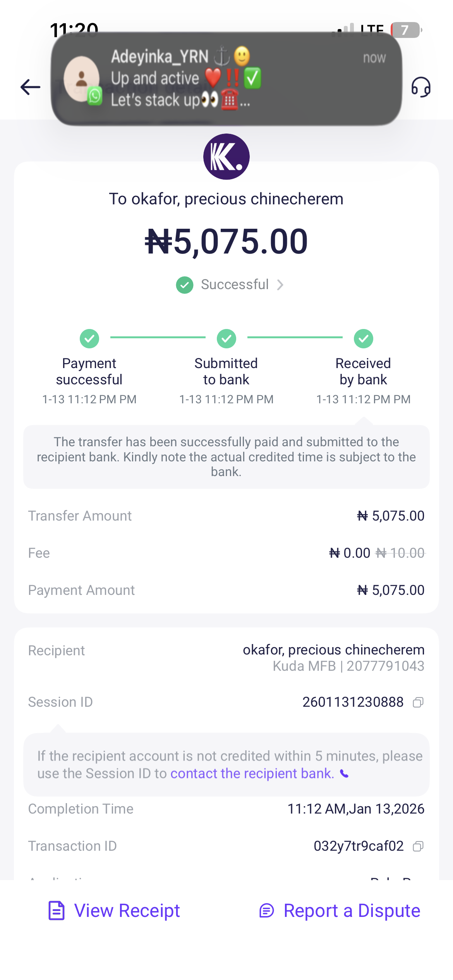
Task: Click the View Receipt document icon
Action: pos(57,910)
